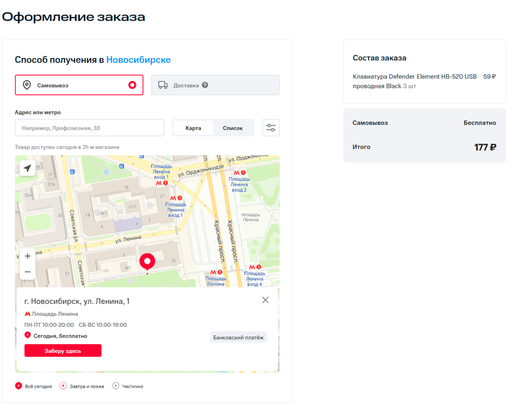Screen dimensions: 532x405
Task: Click the Завтра и позже legend marker
Action: pyautogui.click(x=63, y=386)
